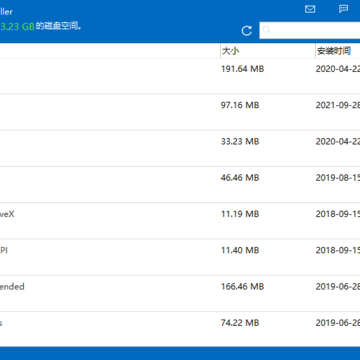Viewport: 360px width, 360px height.
Task: Click the install date in the 11.40 MB row
Action: tap(338, 250)
